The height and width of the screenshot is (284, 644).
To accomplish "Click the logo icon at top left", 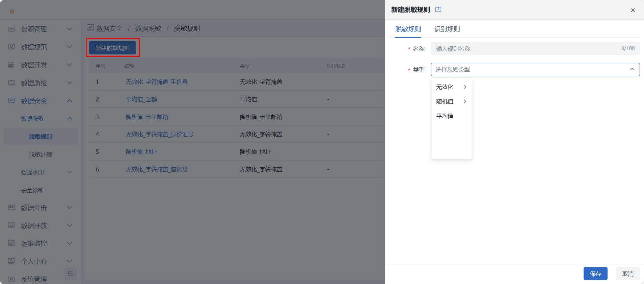I will (x=12, y=11).
